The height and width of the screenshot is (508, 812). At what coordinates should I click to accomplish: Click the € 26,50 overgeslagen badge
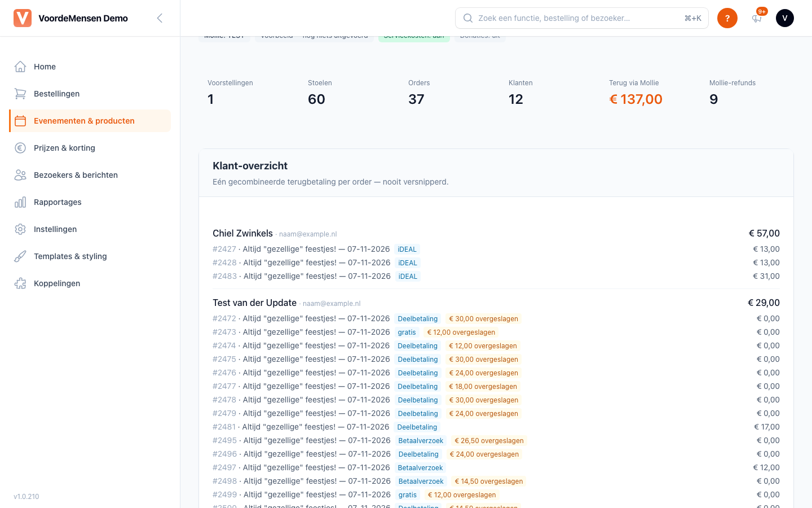pyautogui.click(x=489, y=441)
